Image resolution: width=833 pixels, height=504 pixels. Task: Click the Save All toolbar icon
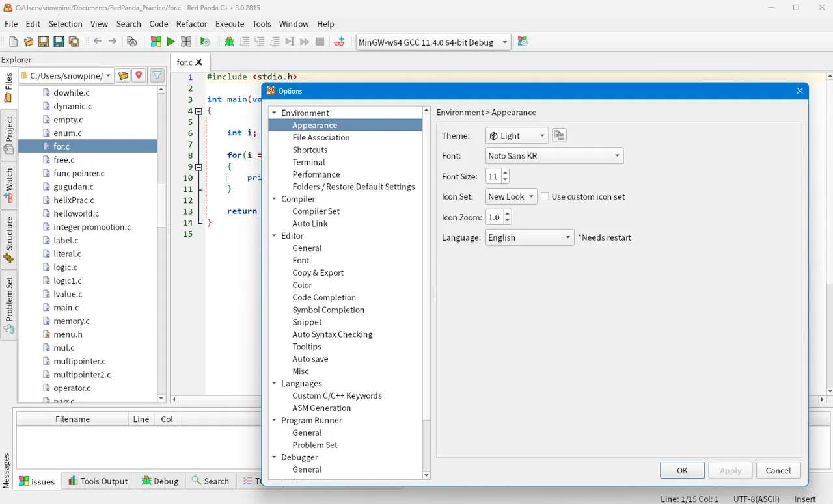click(x=73, y=41)
